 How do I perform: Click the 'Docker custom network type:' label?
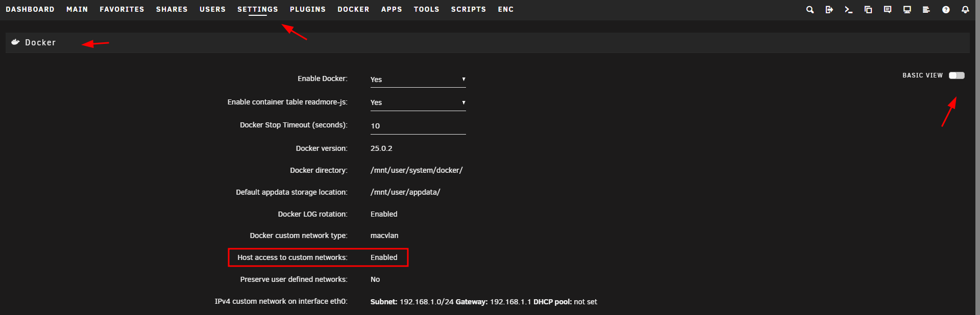[299, 235]
